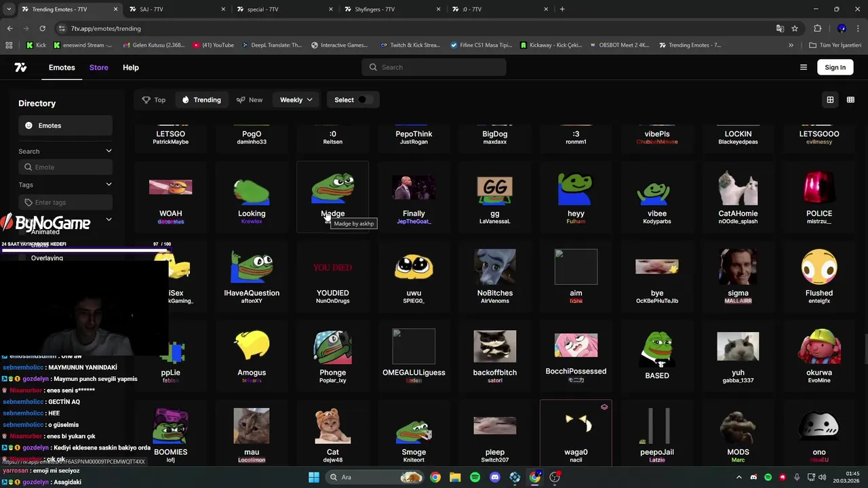Open Spotify from the taskbar
The height and width of the screenshot is (488, 868).
click(475, 477)
